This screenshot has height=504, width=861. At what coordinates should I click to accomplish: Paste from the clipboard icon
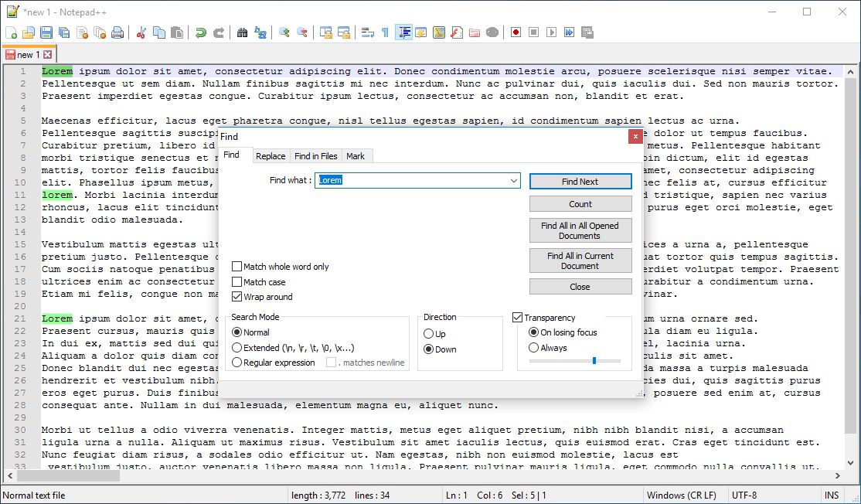point(177,33)
